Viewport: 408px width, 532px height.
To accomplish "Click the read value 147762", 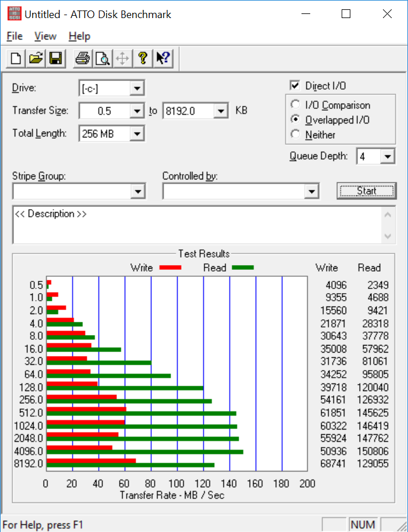I will click(x=372, y=438).
